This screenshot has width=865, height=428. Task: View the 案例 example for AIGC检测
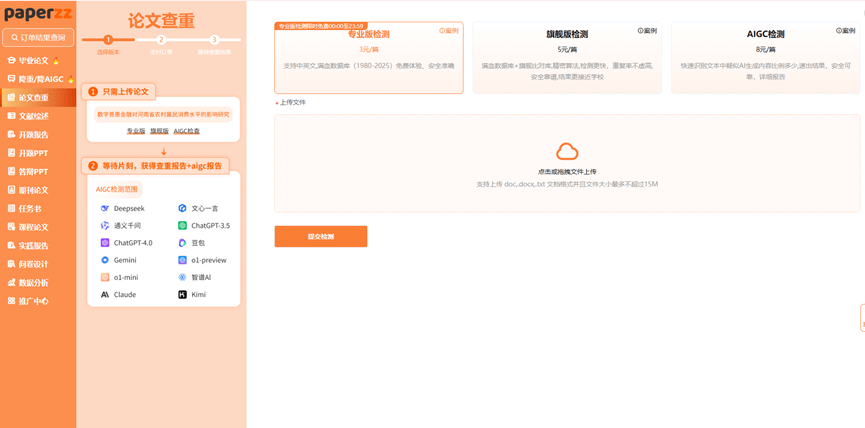coord(846,31)
